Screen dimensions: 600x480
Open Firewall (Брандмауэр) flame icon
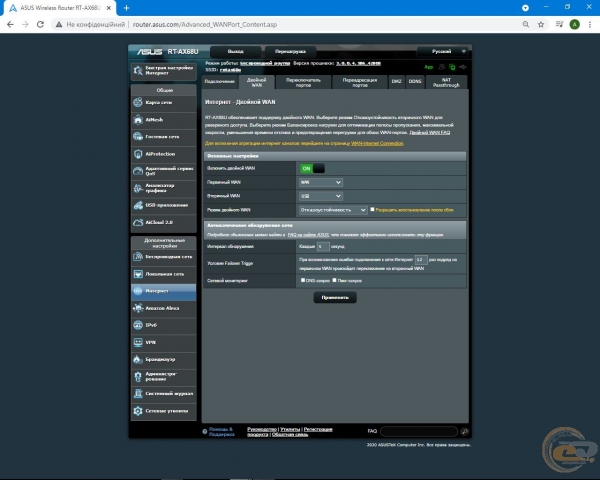pyautogui.click(x=138, y=359)
